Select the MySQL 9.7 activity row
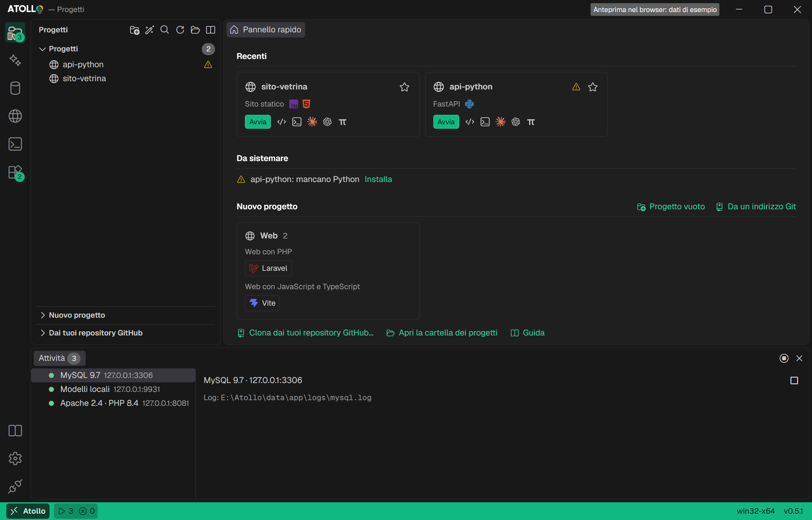 point(114,375)
